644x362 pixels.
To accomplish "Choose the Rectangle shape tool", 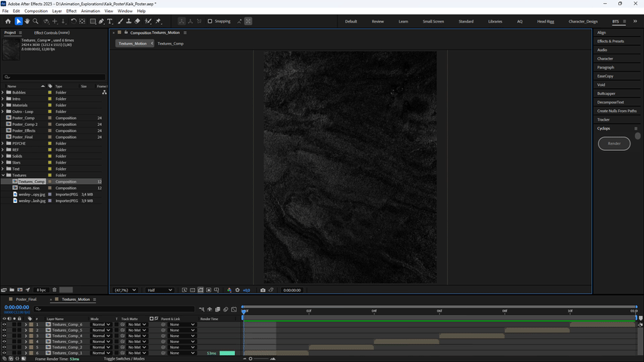I will tap(92, 21).
